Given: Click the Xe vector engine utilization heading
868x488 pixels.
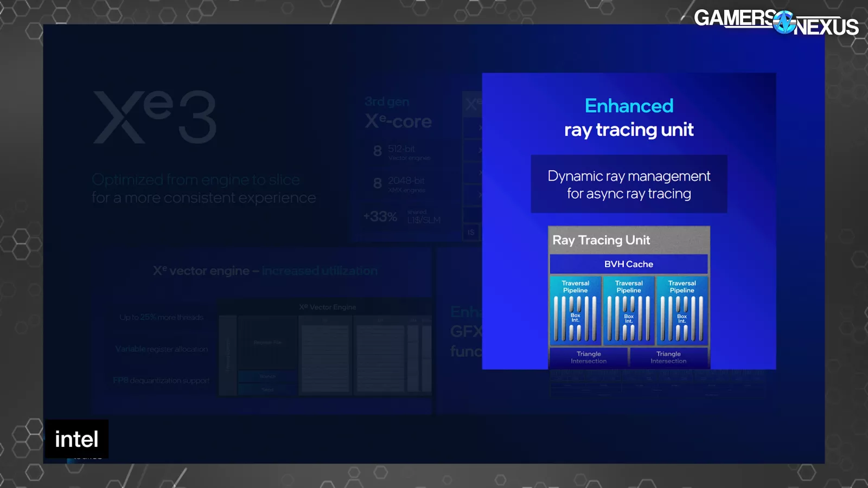Looking at the screenshot, I should tap(265, 271).
